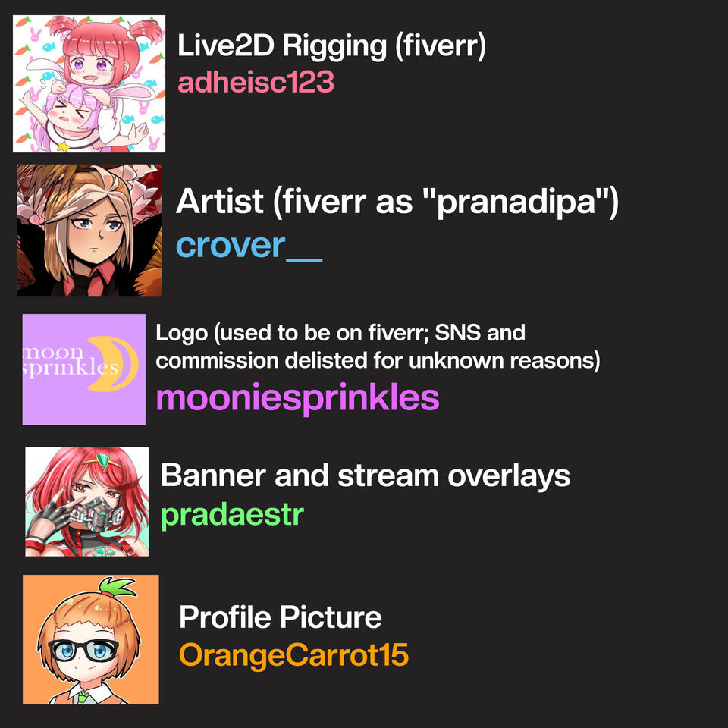Click the quoted "pranadipa" fiverr name
The width and height of the screenshot is (728, 728).
[x=516, y=202]
